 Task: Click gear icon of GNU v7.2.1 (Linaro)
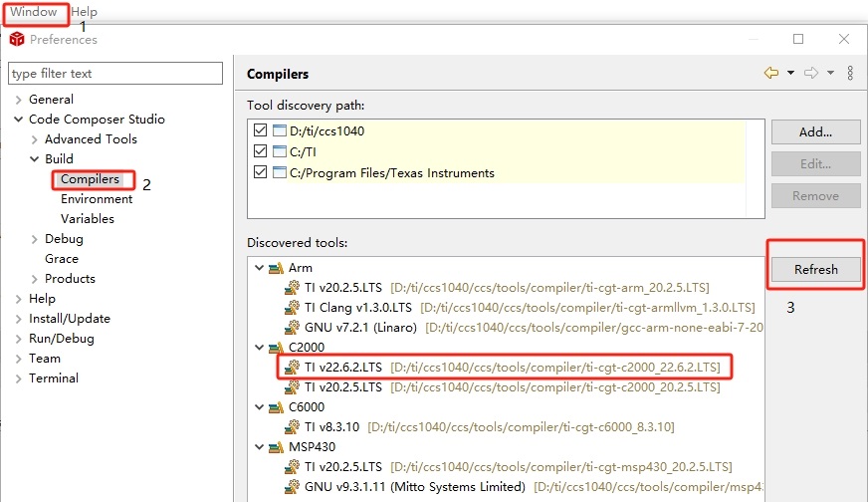click(x=292, y=328)
